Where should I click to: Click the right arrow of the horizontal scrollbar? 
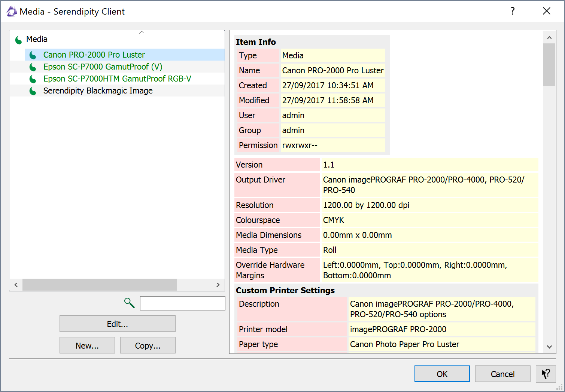pos(218,285)
